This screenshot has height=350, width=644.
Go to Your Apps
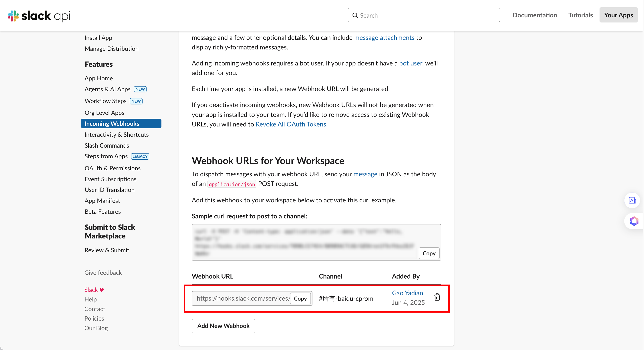pyautogui.click(x=618, y=15)
